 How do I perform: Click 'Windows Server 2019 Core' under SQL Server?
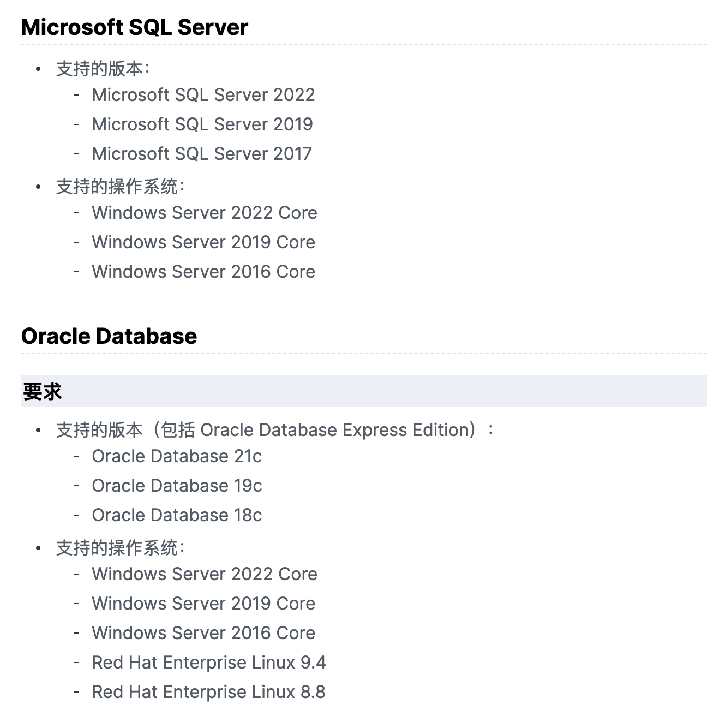click(203, 242)
